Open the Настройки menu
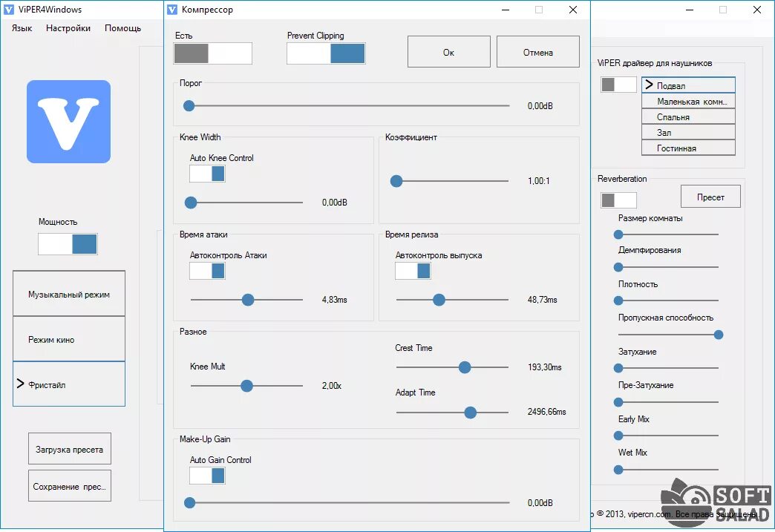Image resolution: width=775 pixels, height=532 pixels. click(x=68, y=28)
